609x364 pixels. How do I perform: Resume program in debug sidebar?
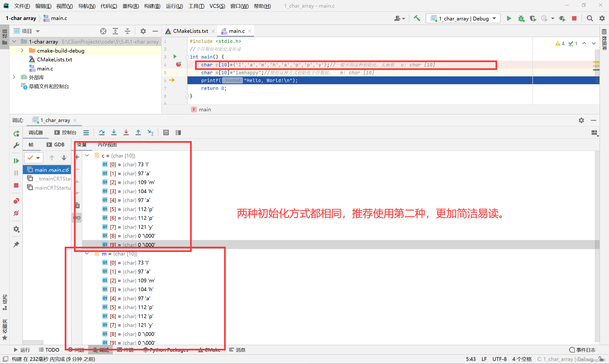pos(16,161)
